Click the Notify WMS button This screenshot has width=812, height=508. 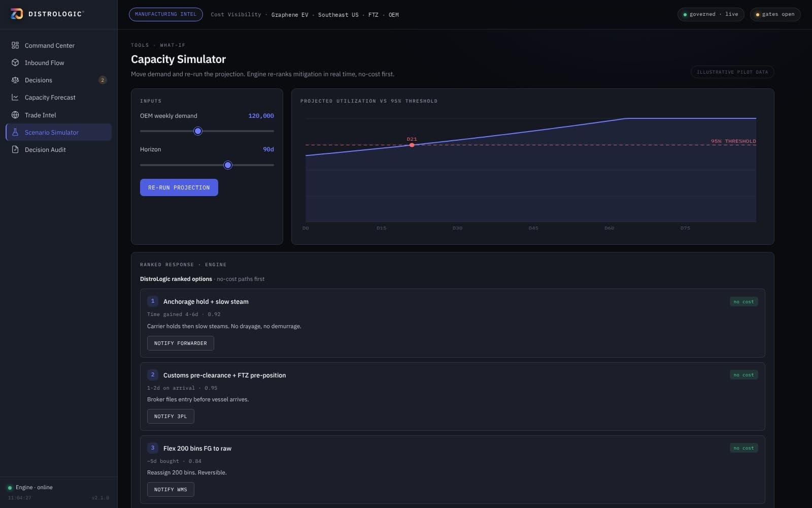[x=171, y=489]
